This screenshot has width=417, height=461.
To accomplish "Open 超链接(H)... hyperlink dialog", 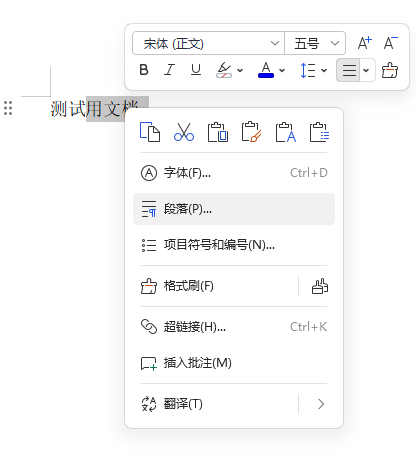I will pos(234,327).
